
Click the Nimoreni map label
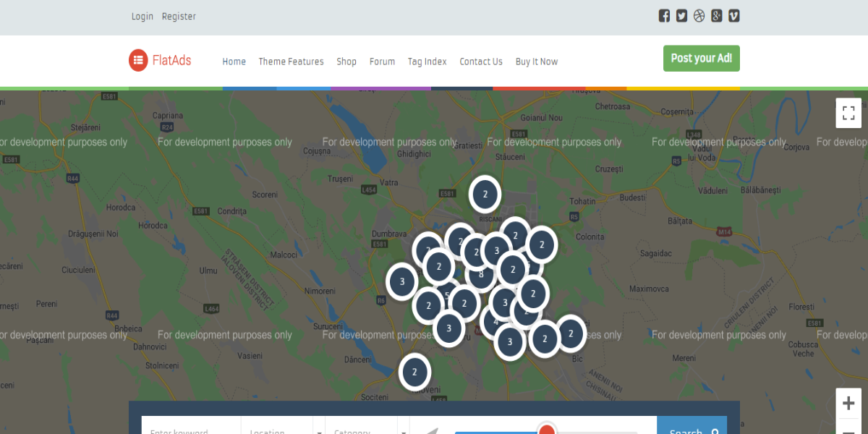[320, 291]
